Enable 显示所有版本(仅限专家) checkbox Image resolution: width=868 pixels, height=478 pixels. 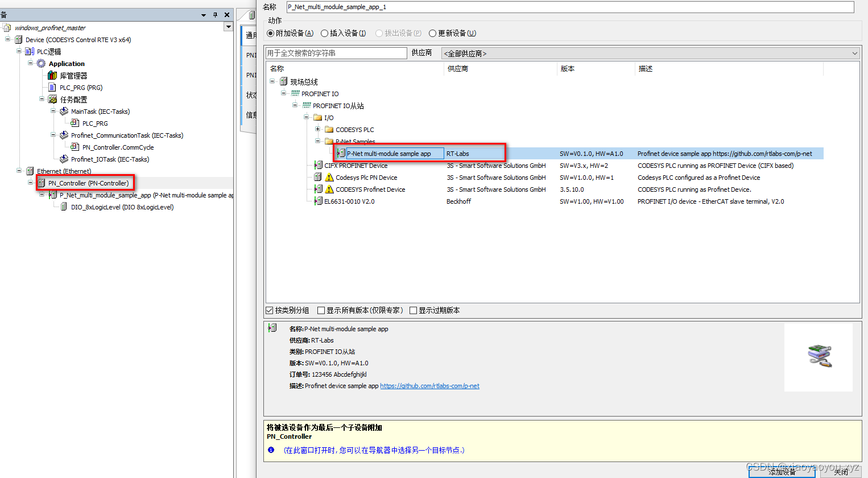pos(321,311)
